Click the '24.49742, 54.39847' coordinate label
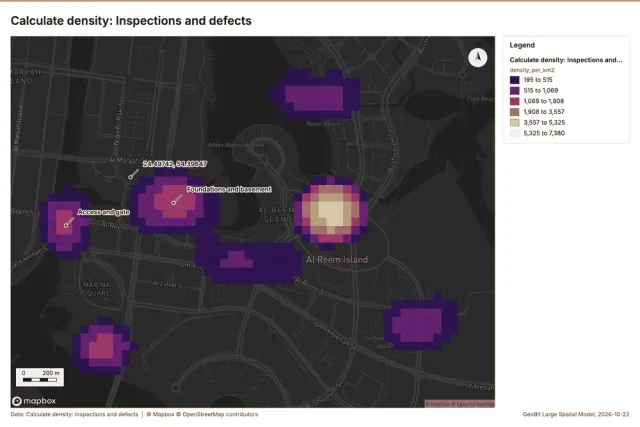This screenshot has height=427, width=640. [175, 164]
